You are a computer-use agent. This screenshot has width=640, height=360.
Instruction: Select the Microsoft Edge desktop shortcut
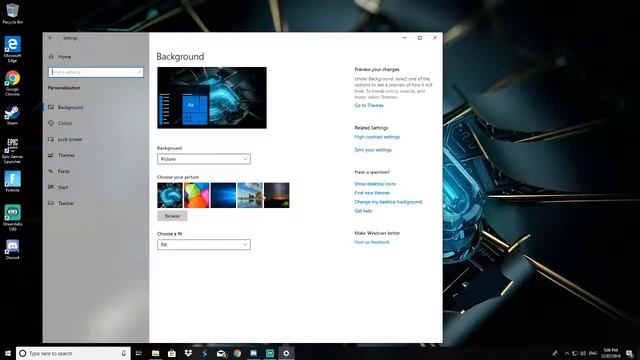[12, 49]
